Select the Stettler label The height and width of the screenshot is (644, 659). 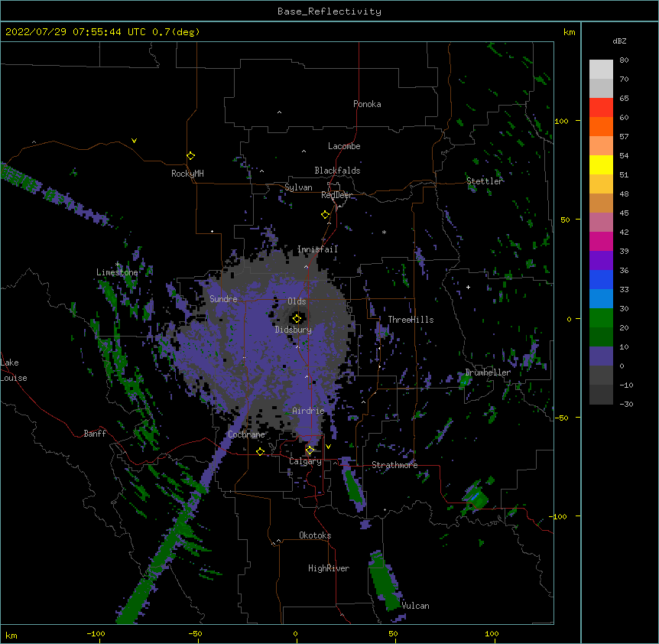click(x=485, y=181)
